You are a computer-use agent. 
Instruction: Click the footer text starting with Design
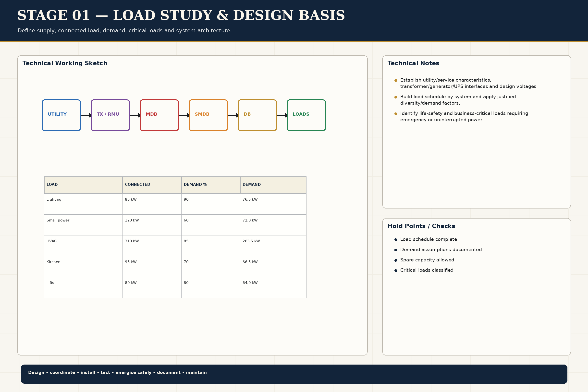point(118,372)
